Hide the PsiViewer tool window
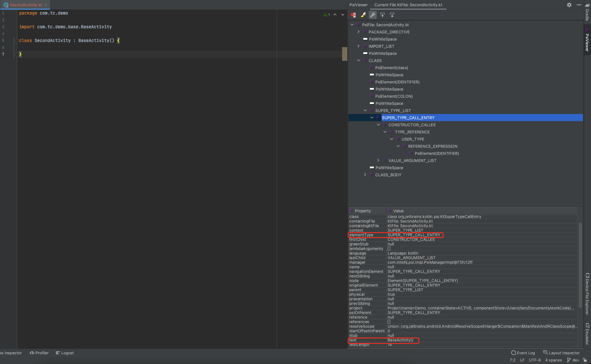The height and width of the screenshot is (364, 591). (x=579, y=5)
